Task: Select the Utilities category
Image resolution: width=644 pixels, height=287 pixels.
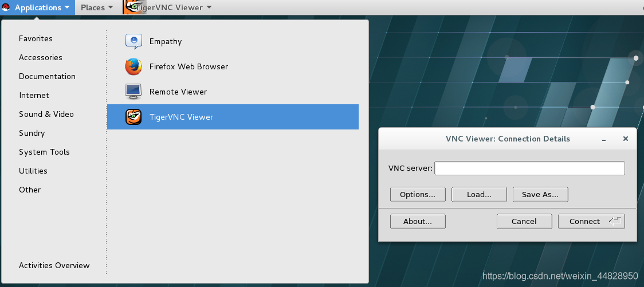Action: [x=33, y=171]
